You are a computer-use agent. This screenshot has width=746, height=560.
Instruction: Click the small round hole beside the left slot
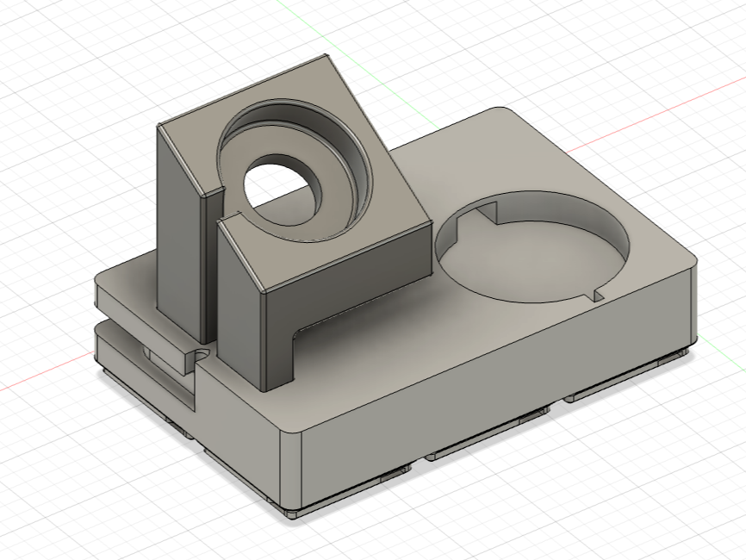[202, 355]
